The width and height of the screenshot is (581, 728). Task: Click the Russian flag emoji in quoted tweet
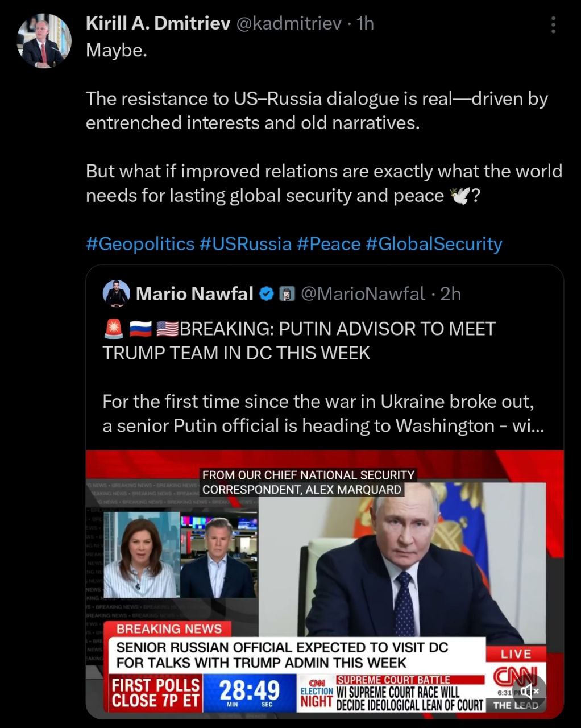click(140, 329)
